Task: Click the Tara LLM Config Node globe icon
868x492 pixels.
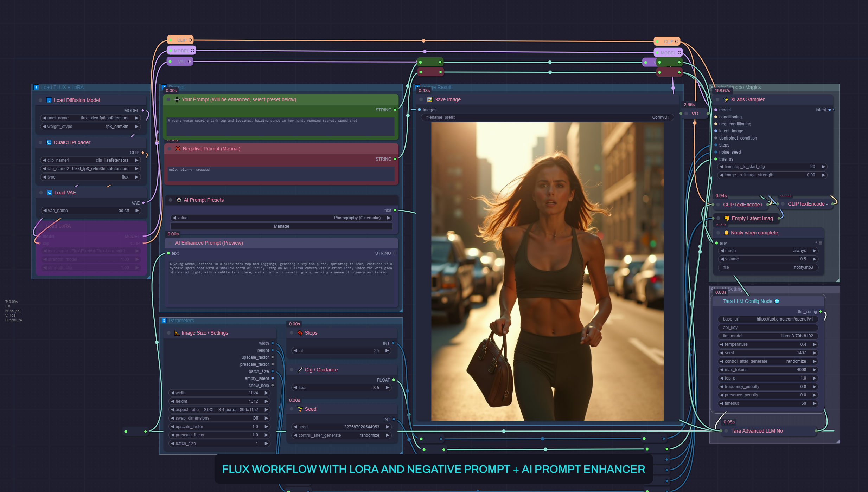Action: [x=777, y=301]
